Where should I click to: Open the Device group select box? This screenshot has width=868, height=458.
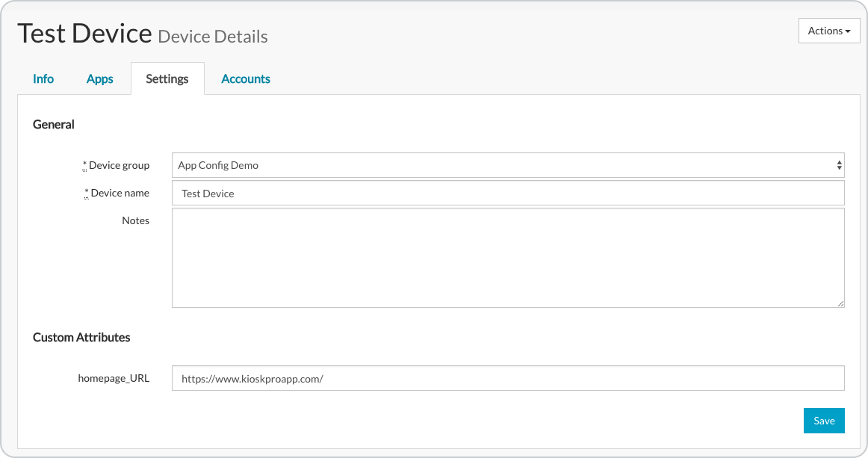pyautogui.click(x=508, y=165)
